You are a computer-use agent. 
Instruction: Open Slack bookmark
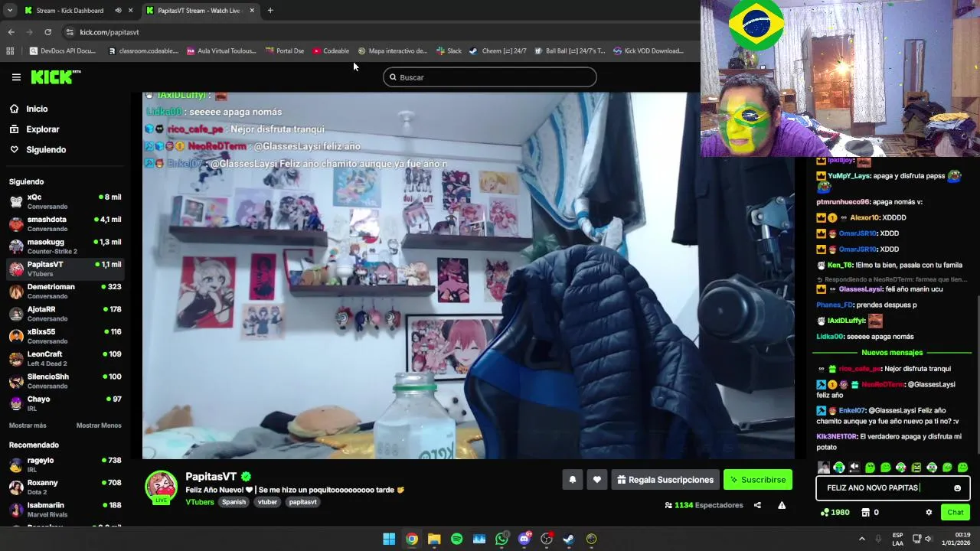pos(449,51)
